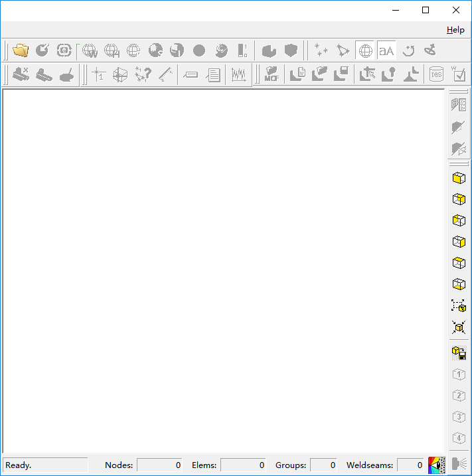This screenshot has width=472, height=476.
Task: Select the last yellow cube view, bottom face
Action: (459, 284)
